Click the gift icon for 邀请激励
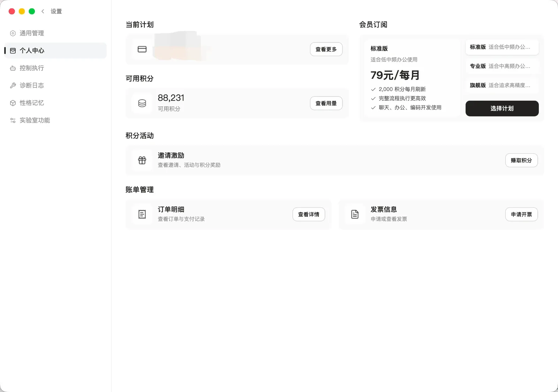Image resolution: width=558 pixels, height=392 pixels. 142,160
